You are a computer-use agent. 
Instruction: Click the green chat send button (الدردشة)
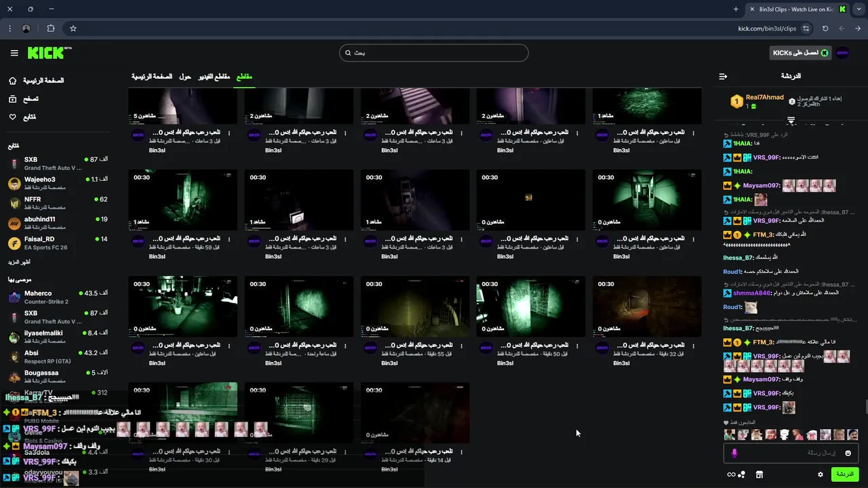coord(845,474)
